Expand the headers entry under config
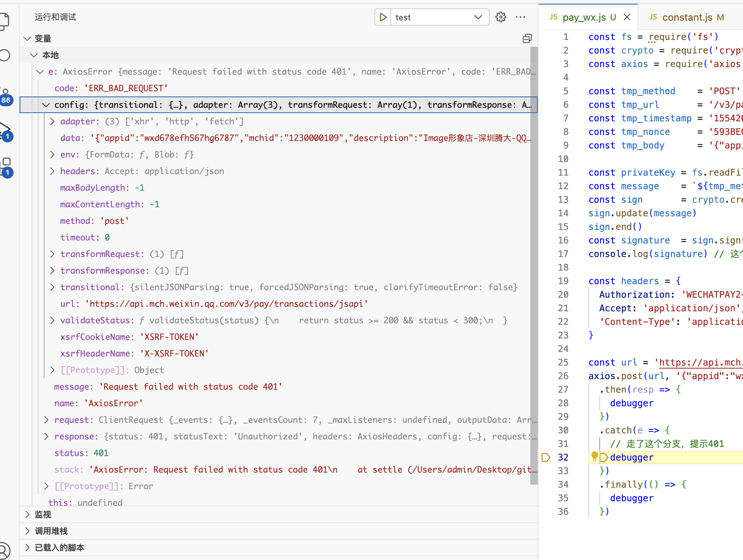This screenshot has height=560, width=743. pos(52,171)
